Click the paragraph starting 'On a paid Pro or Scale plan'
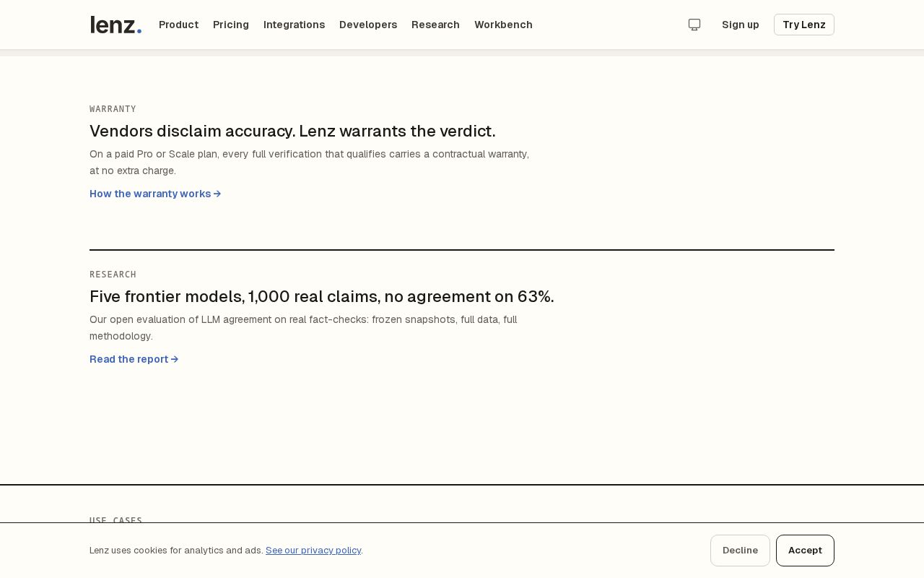Image resolution: width=924 pixels, height=578 pixels. pyautogui.click(x=309, y=163)
